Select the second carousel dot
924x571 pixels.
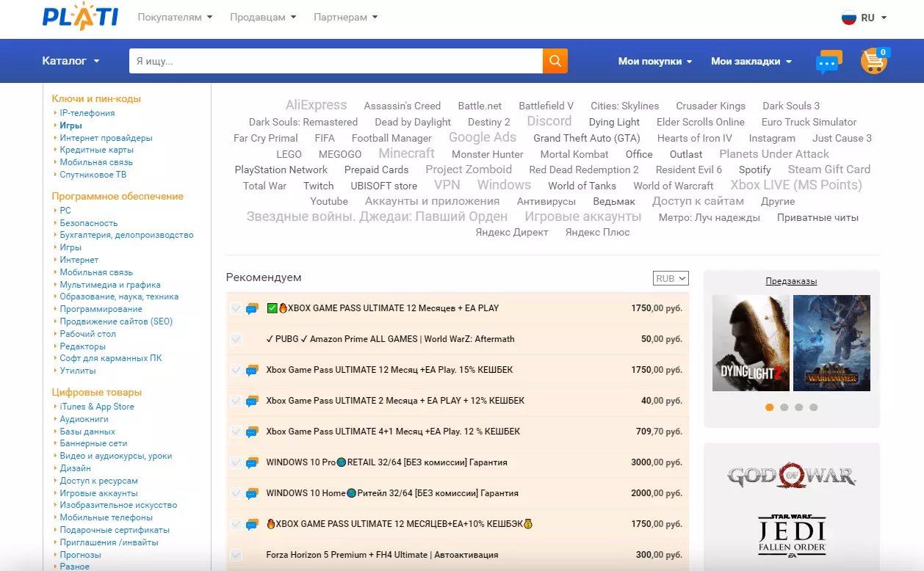coord(784,407)
